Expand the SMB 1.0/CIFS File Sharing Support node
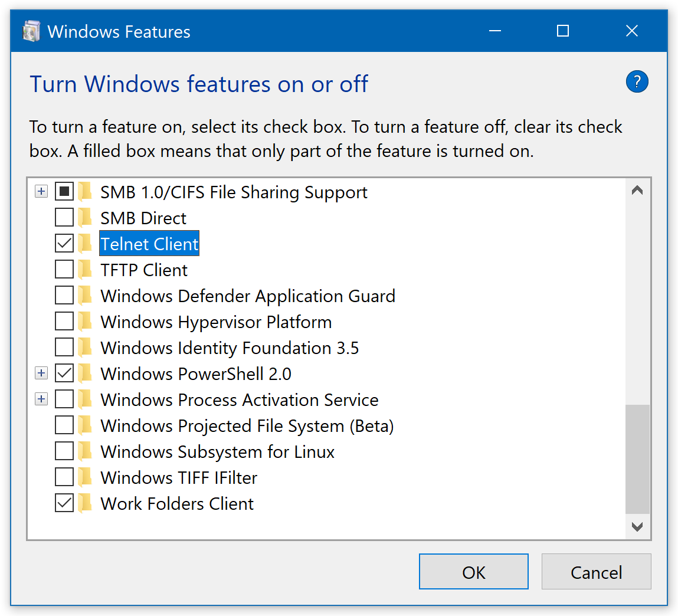The image size is (678, 616). click(x=41, y=192)
